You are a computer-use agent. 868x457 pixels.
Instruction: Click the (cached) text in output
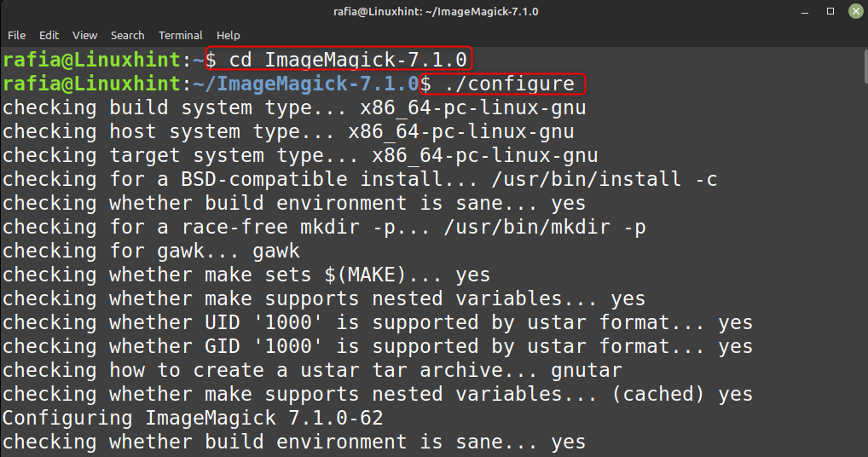(x=658, y=394)
